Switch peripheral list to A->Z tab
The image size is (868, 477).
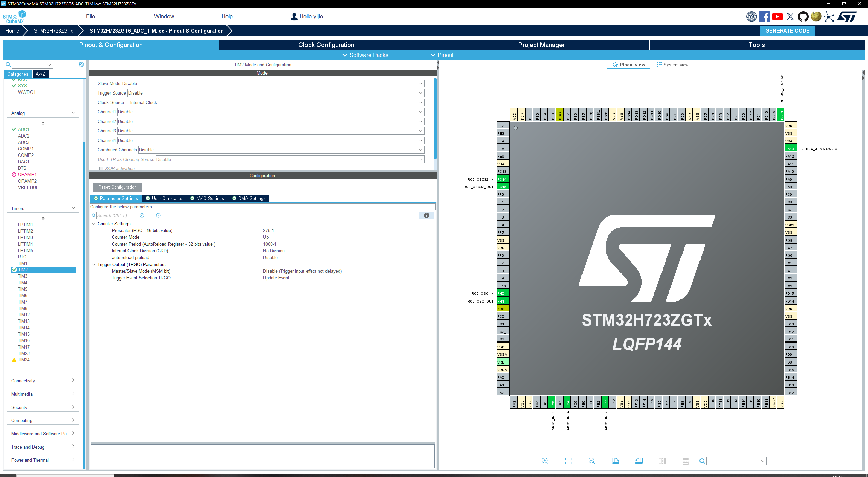tap(40, 74)
